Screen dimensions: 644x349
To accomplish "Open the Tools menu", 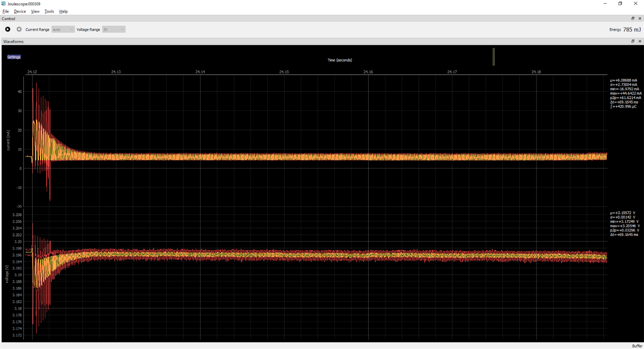I will 49,11.
